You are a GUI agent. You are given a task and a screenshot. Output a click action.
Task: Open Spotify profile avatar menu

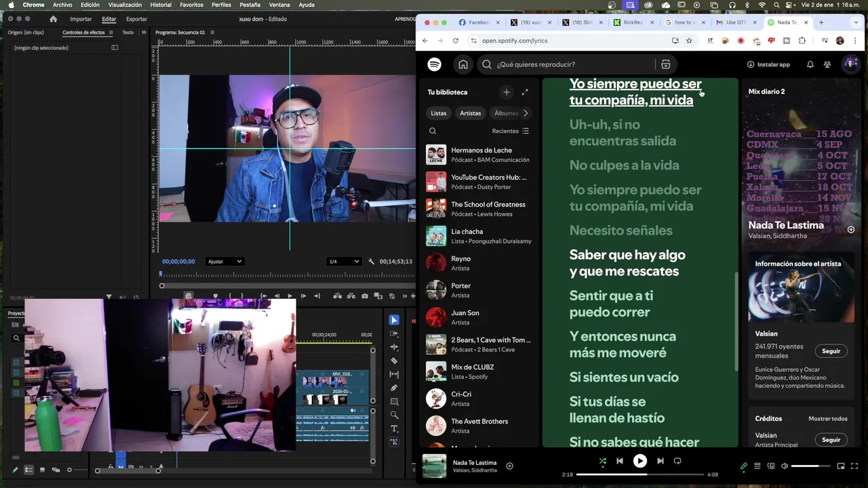(850, 64)
